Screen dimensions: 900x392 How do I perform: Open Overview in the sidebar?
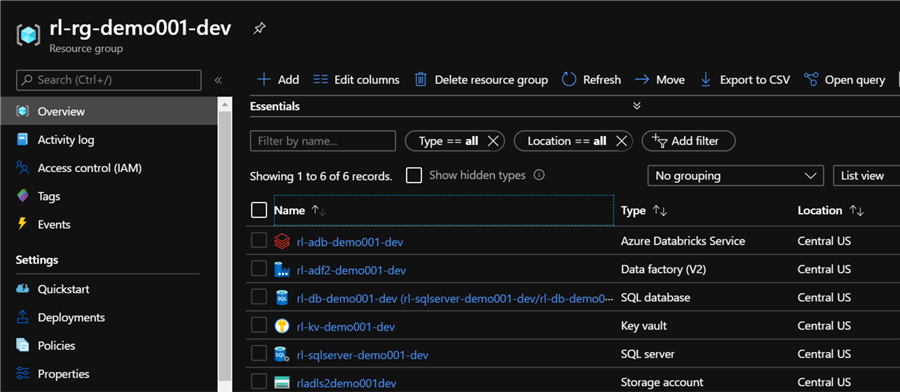(x=108, y=111)
